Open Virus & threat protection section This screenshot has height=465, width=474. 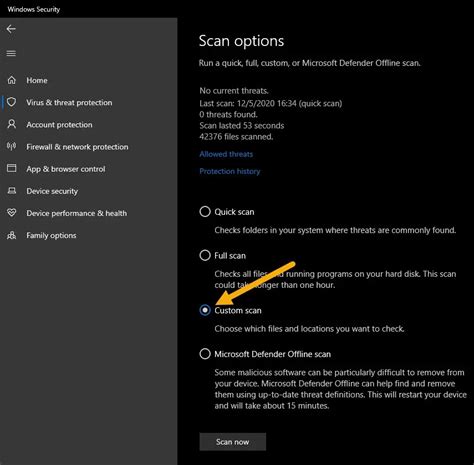[x=69, y=102]
